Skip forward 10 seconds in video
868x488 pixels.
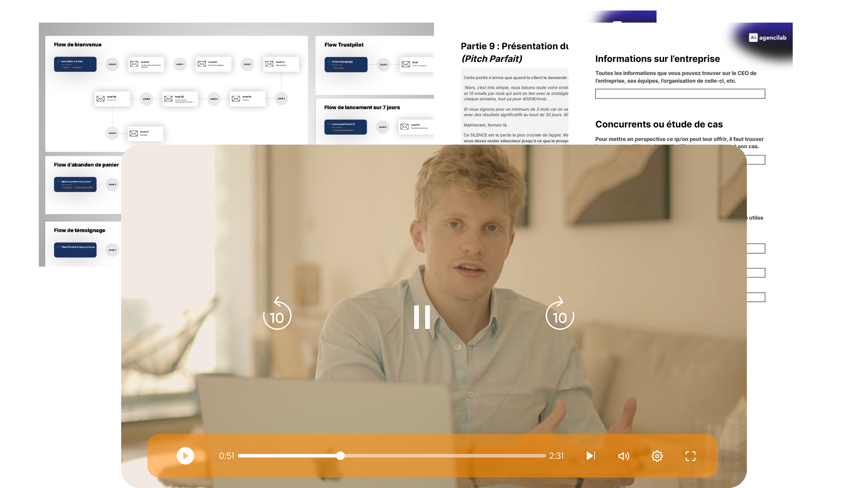point(560,314)
